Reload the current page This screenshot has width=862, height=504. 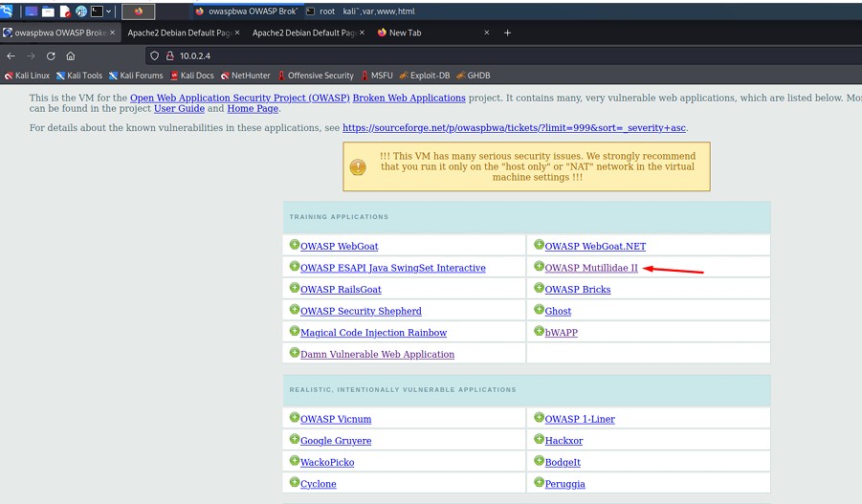(x=51, y=56)
